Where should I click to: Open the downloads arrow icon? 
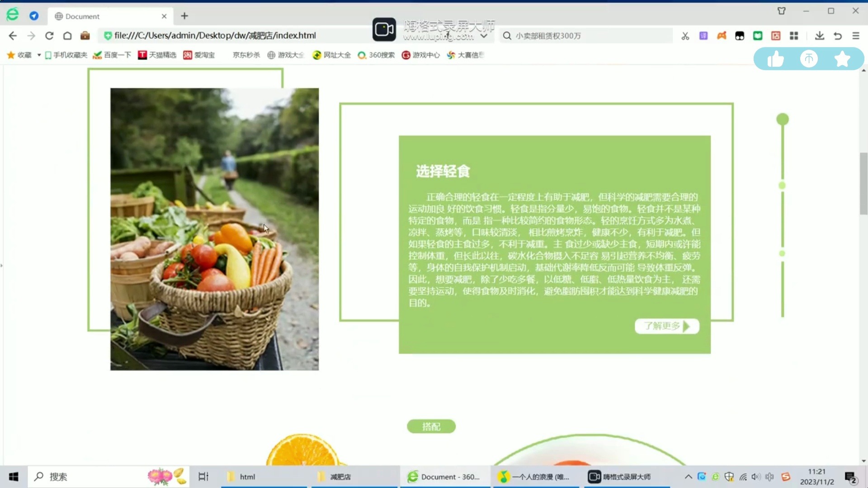[820, 36]
